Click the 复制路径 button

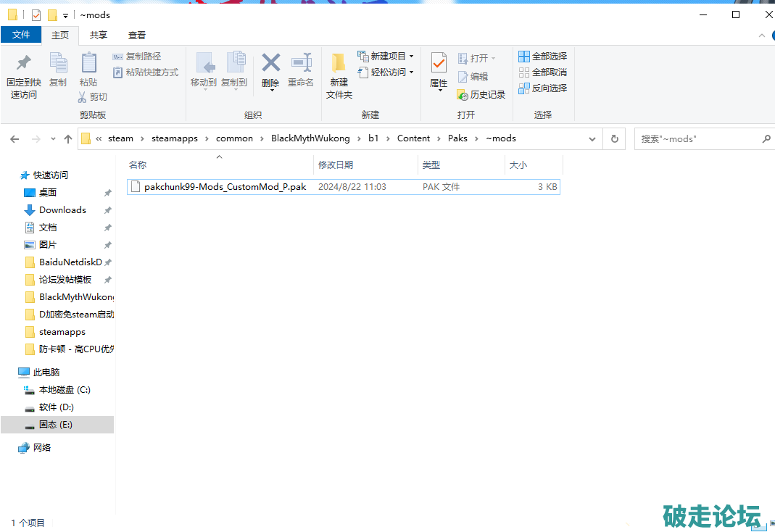click(x=137, y=57)
